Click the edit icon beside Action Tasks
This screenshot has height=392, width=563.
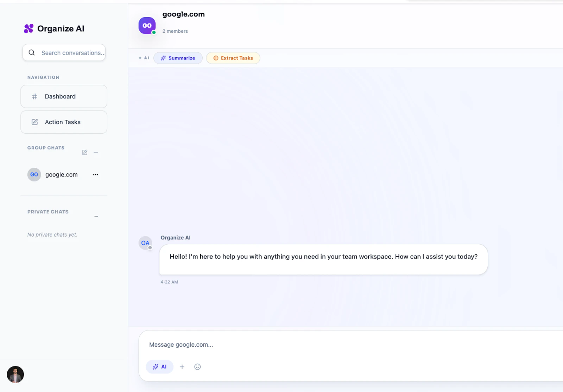[34, 122]
